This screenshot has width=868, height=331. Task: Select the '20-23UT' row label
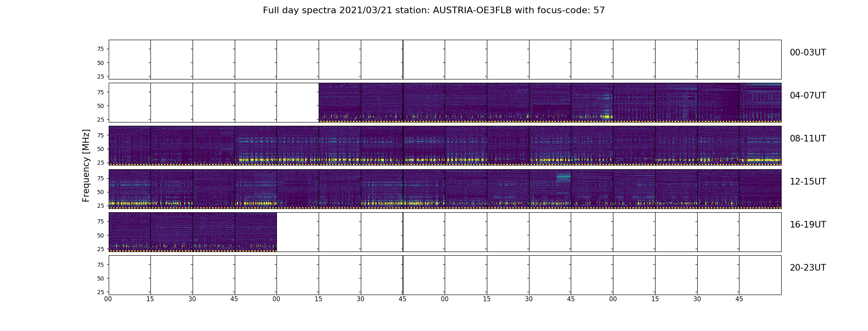[x=808, y=268]
